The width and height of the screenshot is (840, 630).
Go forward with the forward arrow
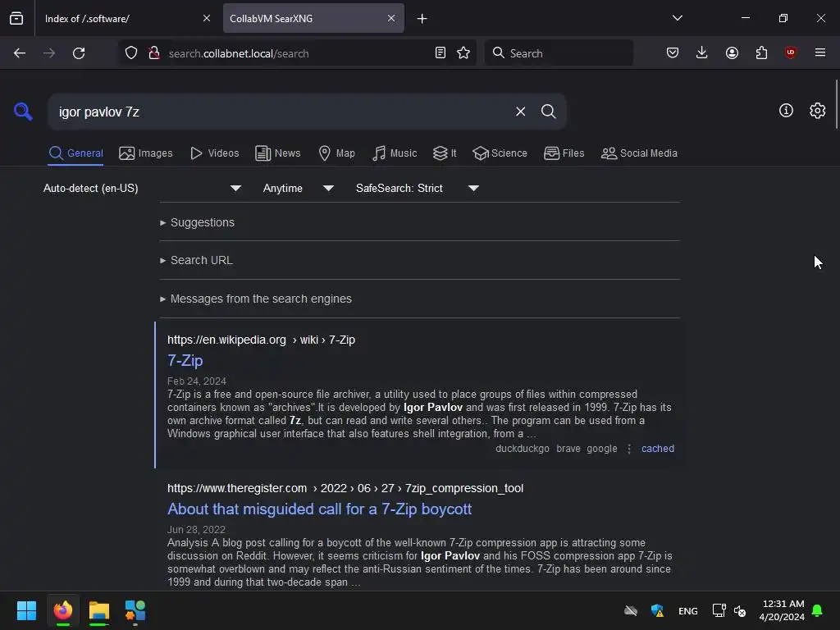pos(49,53)
